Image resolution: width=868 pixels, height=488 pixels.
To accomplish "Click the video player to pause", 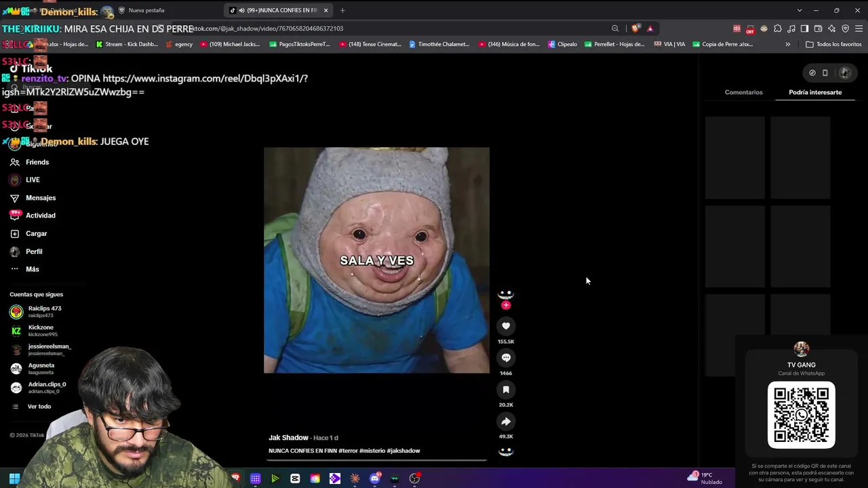I will click(x=376, y=260).
